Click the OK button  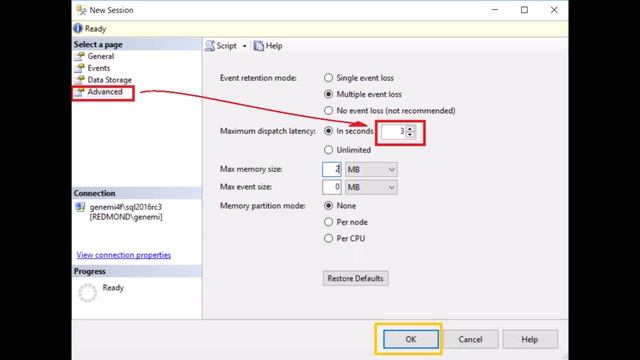(x=411, y=339)
